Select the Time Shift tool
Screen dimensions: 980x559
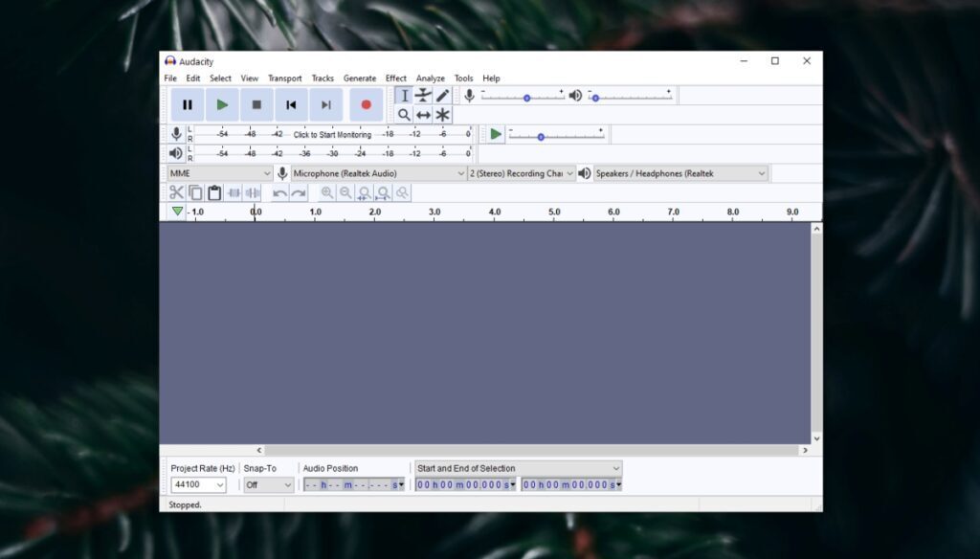point(424,115)
